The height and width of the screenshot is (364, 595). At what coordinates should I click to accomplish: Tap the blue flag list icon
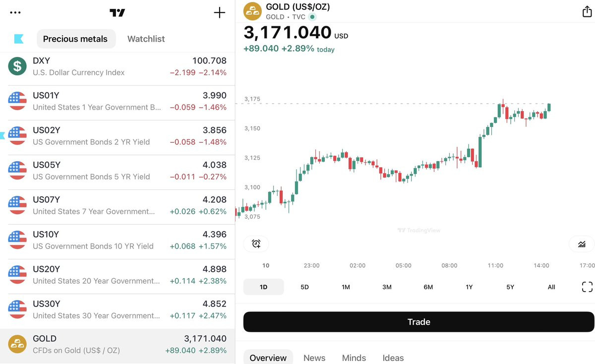19,39
